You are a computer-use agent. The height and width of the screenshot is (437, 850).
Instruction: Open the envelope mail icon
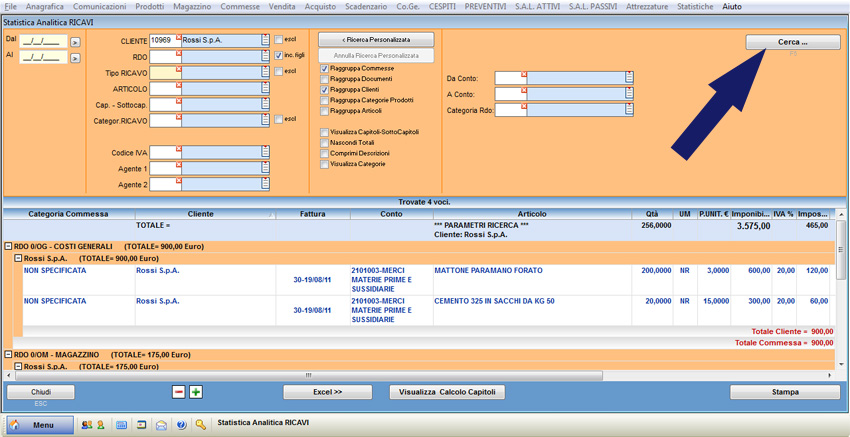[161, 425]
